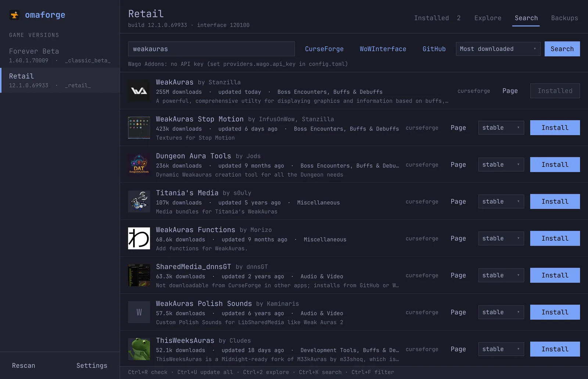588x379 pixels.
Task: Click the Ctrl+F filter shortcut hint
Action: click(373, 372)
